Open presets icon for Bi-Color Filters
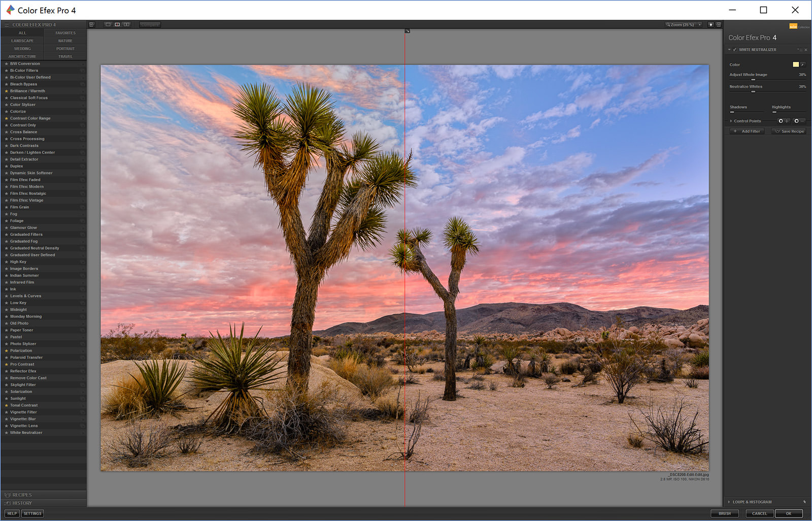812x521 pixels. click(x=82, y=71)
